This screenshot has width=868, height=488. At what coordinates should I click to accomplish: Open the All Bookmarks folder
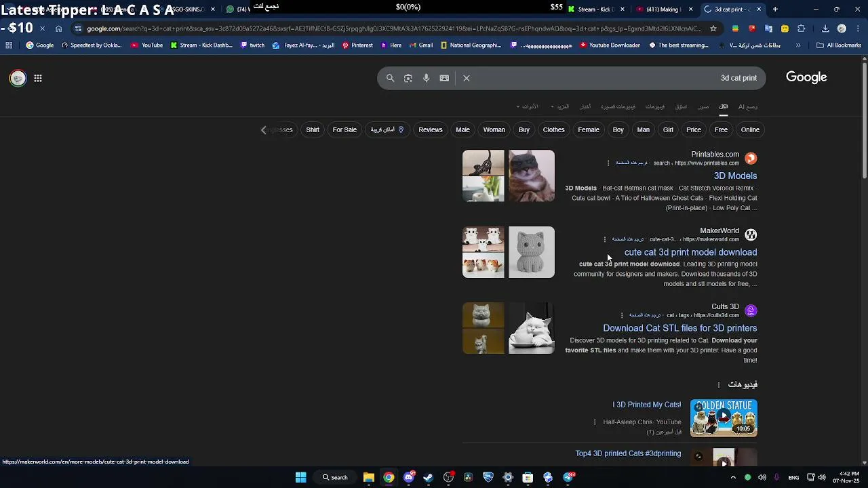(x=839, y=45)
